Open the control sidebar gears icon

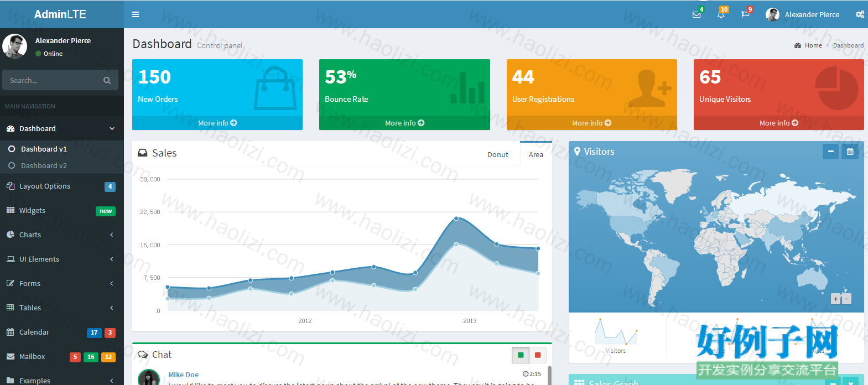pyautogui.click(x=860, y=14)
